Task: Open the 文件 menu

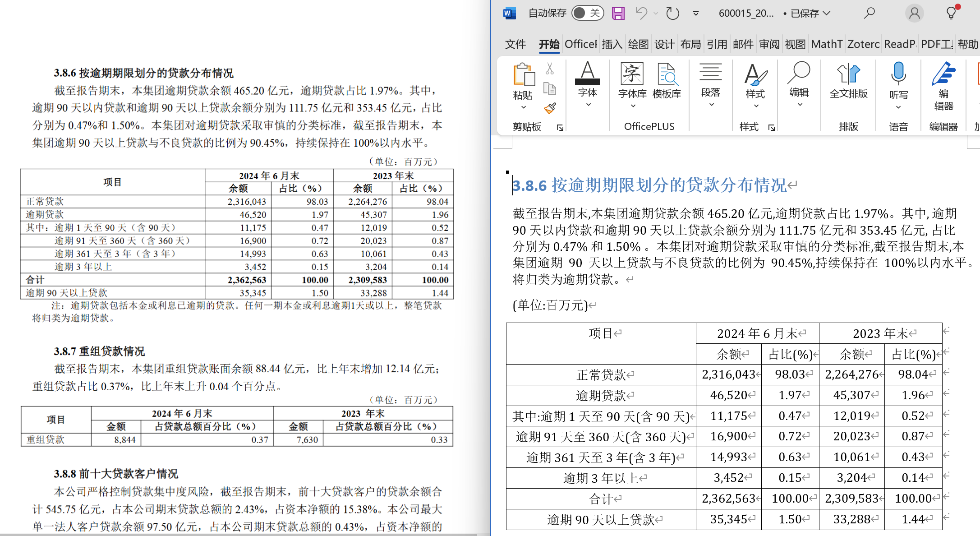Action: coord(515,44)
